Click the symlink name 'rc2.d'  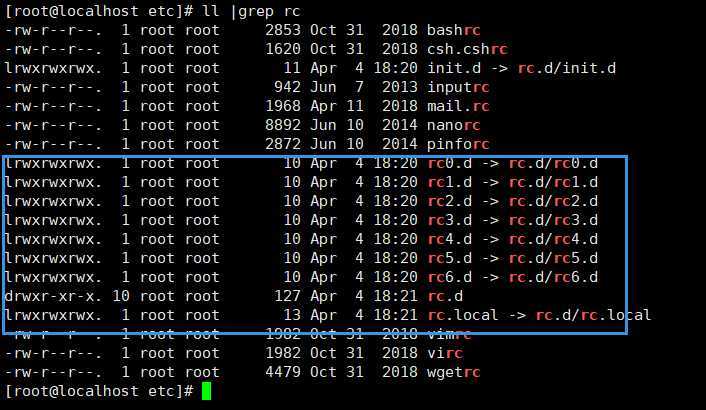click(x=450, y=201)
